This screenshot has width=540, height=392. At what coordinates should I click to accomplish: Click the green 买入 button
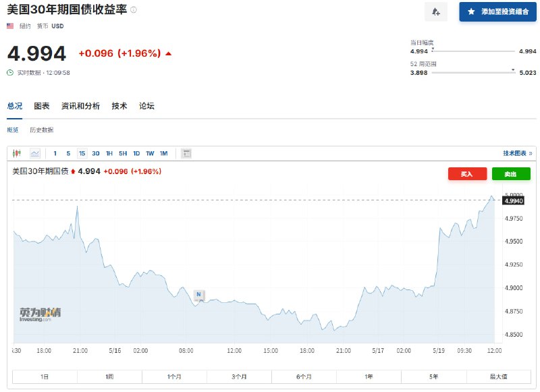467,173
